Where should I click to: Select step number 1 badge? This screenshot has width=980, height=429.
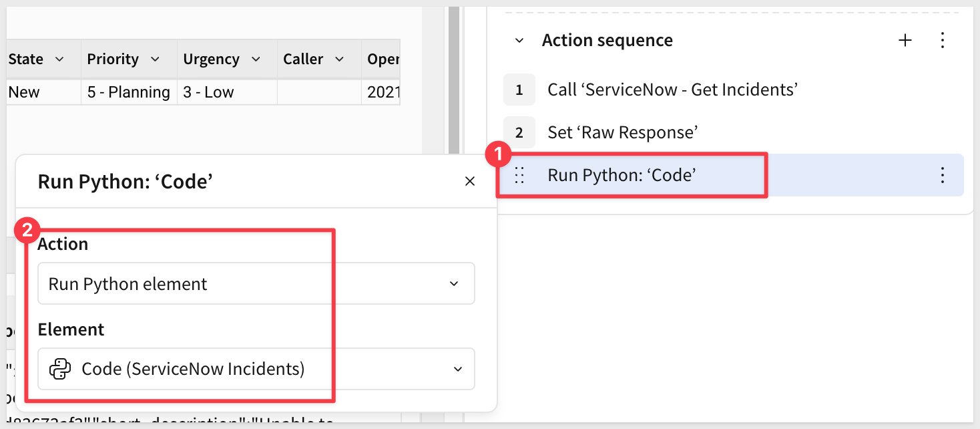click(519, 90)
